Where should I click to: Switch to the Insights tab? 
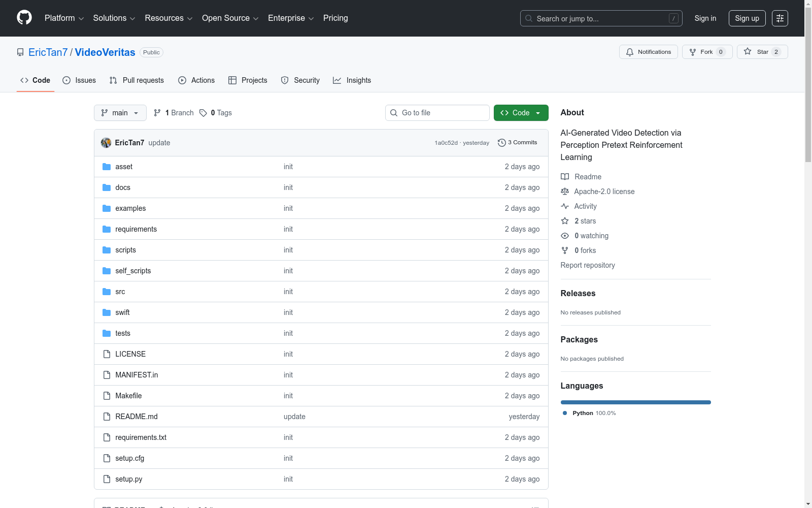click(352, 80)
